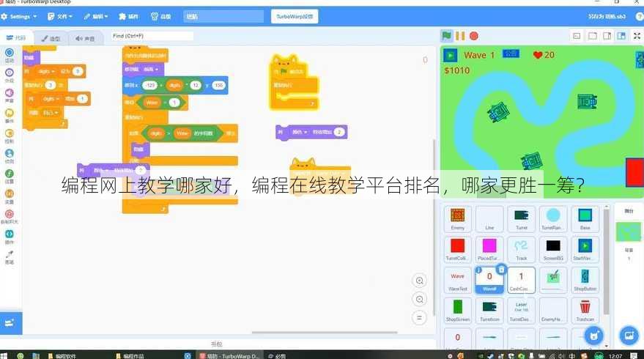Open the Variables blocks category
This screenshot has height=359, width=644.
pyautogui.click(x=9, y=196)
